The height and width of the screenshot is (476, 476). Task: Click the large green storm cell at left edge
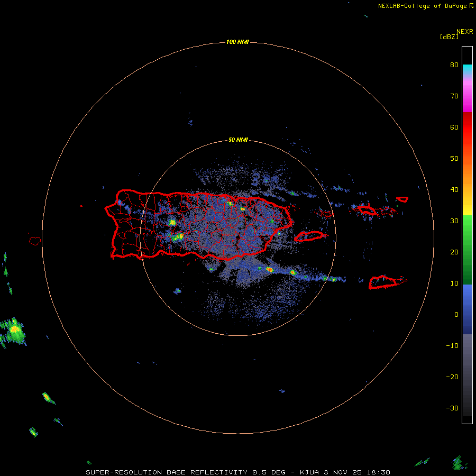pyautogui.click(x=13, y=332)
